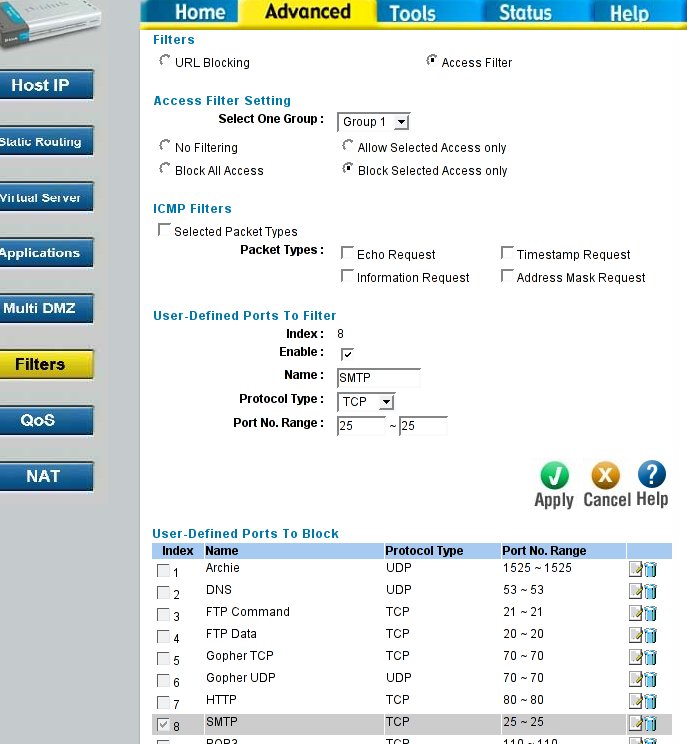Check the FTP Data row checkbox
The height and width of the screenshot is (744, 687).
click(163, 636)
